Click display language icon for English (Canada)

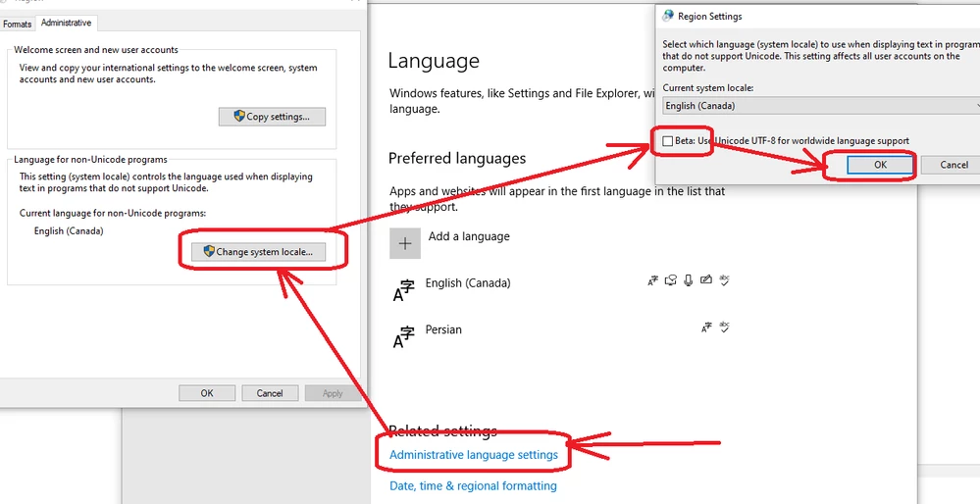coord(652,280)
